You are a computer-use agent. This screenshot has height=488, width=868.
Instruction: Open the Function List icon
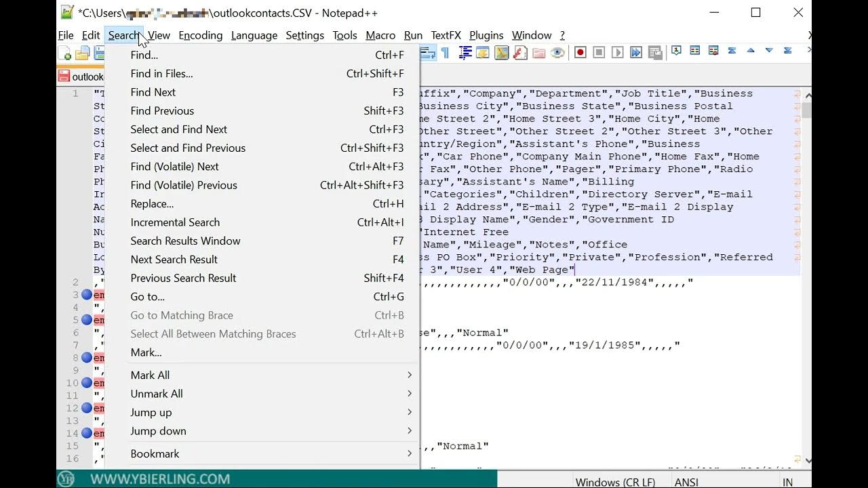click(x=520, y=53)
